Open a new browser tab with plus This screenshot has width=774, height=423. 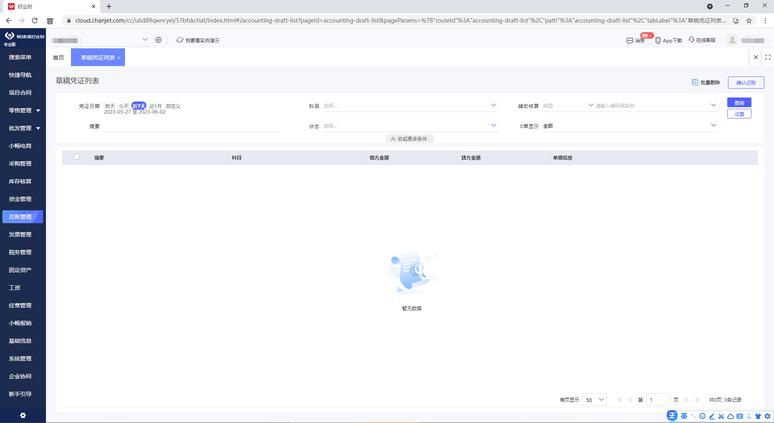[109, 6]
